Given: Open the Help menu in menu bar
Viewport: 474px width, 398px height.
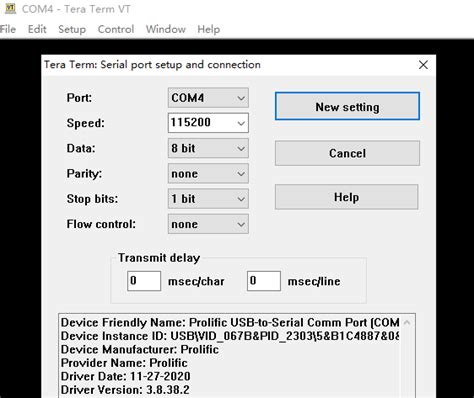Looking at the screenshot, I should coord(208,29).
